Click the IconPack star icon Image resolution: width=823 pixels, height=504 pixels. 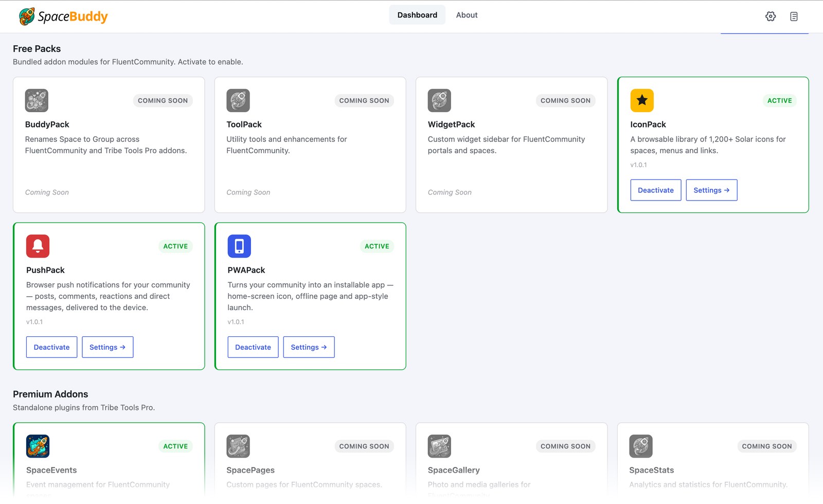tap(642, 101)
